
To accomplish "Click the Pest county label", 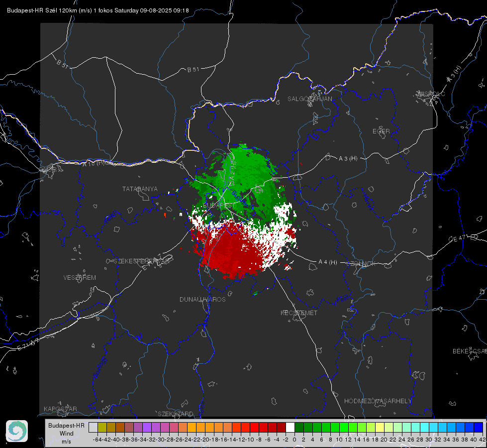I will coord(342,299).
